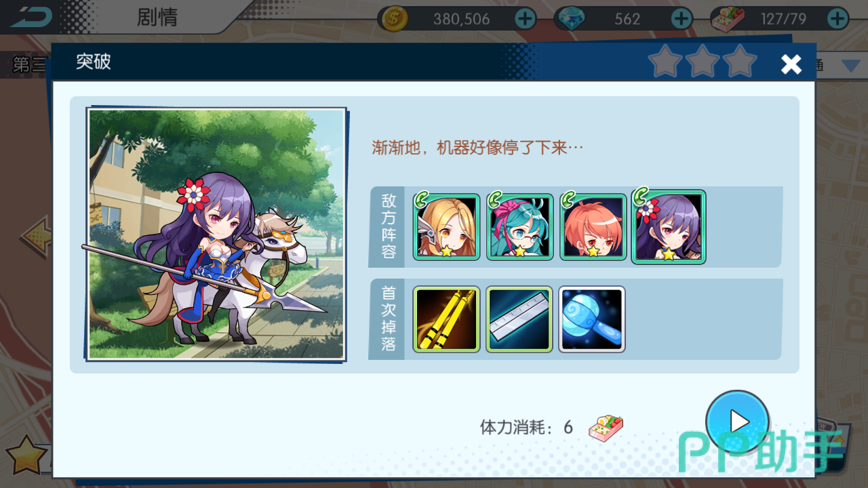This screenshot has height=488, width=868.
Task: View the ruler drop item
Action: click(519, 319)
